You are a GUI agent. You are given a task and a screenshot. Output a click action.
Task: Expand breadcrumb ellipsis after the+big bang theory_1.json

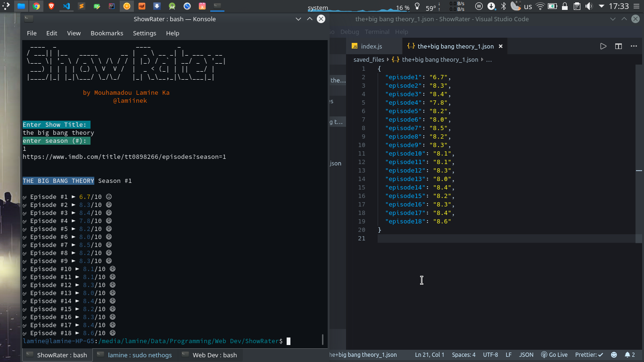point(489,59)
